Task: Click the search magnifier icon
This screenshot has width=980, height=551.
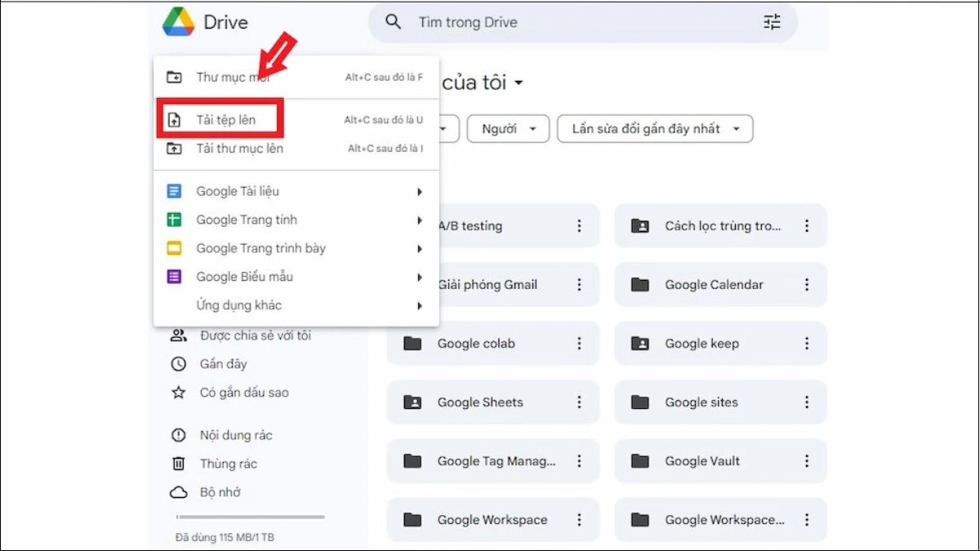Action: (394, 22)
